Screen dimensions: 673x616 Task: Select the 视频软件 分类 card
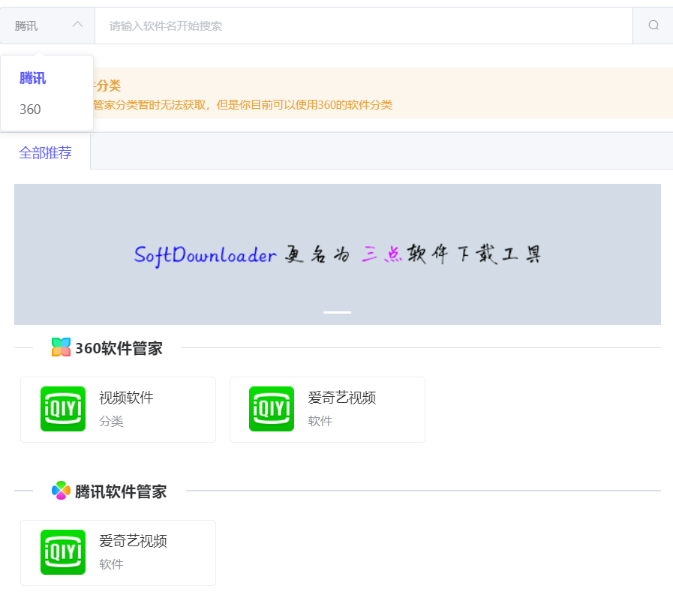tap(118, 409)
